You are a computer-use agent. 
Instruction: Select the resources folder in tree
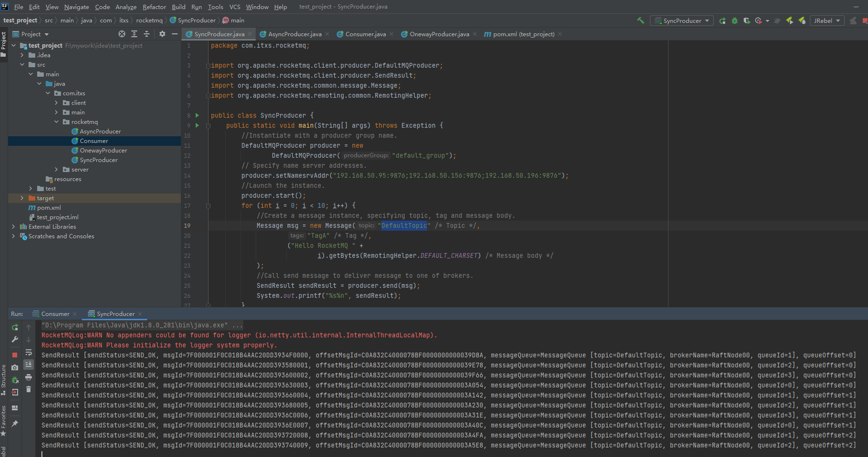(x=68, y=179)
